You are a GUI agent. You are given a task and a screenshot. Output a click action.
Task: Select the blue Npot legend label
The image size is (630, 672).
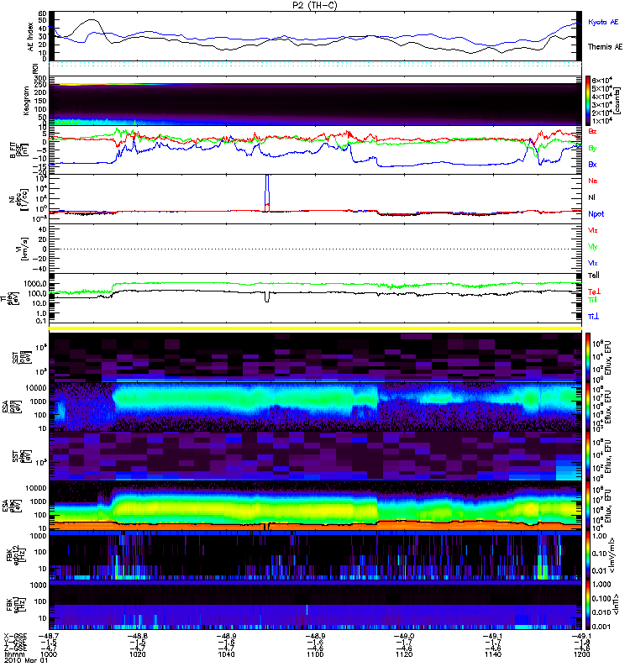[x=596, y=214]
